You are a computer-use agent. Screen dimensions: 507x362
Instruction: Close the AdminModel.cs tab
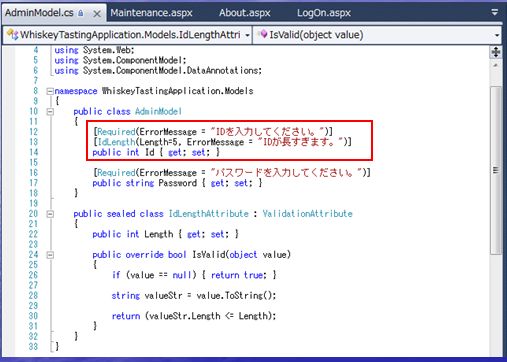pos(97,14)
